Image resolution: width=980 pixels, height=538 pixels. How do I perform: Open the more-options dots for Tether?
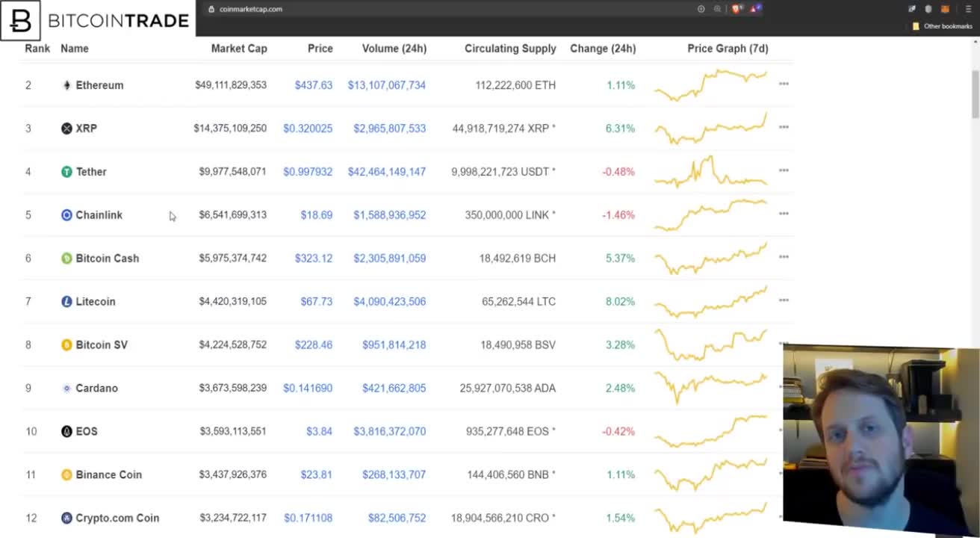pyautogui.click(x=784, y=170)
